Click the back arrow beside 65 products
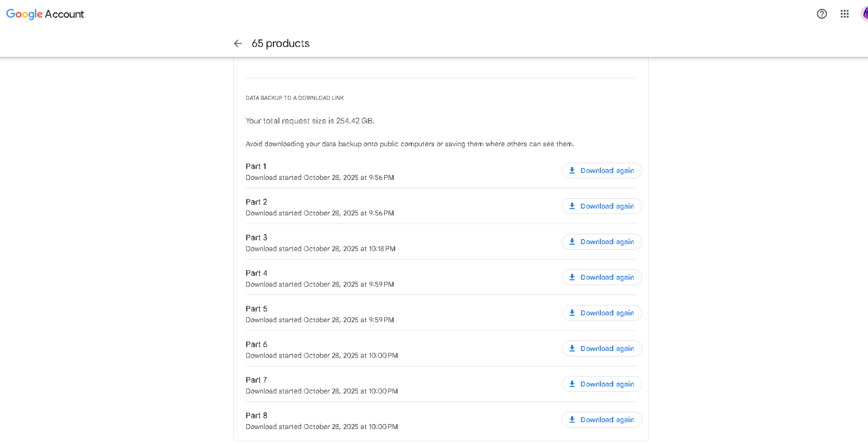This screenshot has height=444, width=868. click(x=238, y=43)
